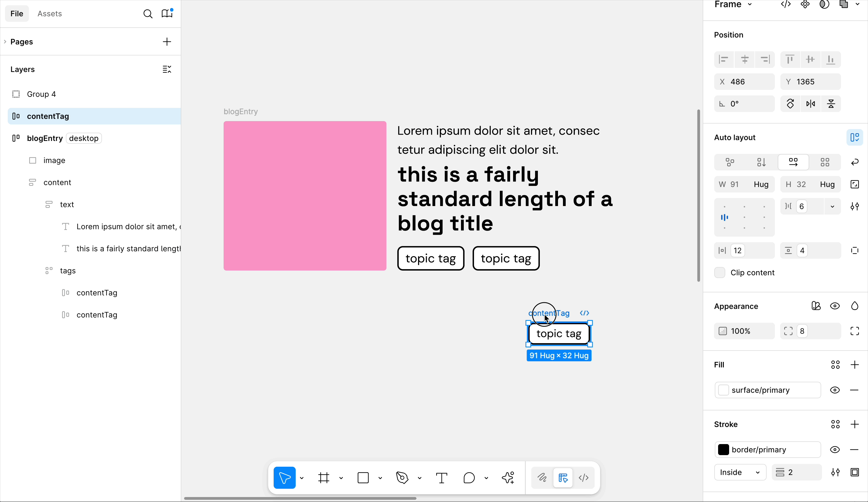This screenshot has height=502, width=868.
Task: Select the Pen tool
Action: tap(402, 478)
